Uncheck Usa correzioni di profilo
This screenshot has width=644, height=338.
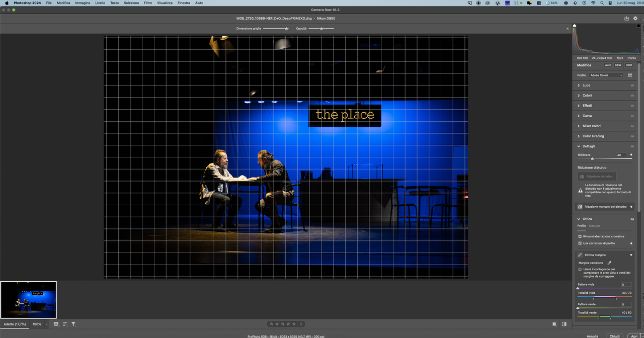tap(580, 243)
